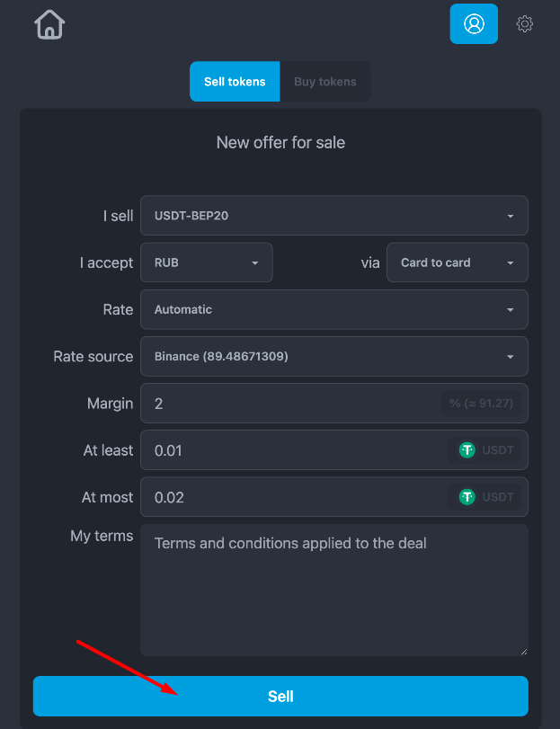Expand the Automatic rate dropdown

pyautogui.click(x=334, y=309)
